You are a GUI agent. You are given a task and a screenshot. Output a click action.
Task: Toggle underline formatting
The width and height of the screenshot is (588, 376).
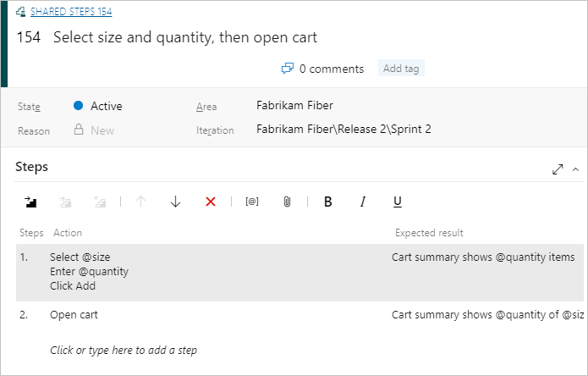(397, 202)
